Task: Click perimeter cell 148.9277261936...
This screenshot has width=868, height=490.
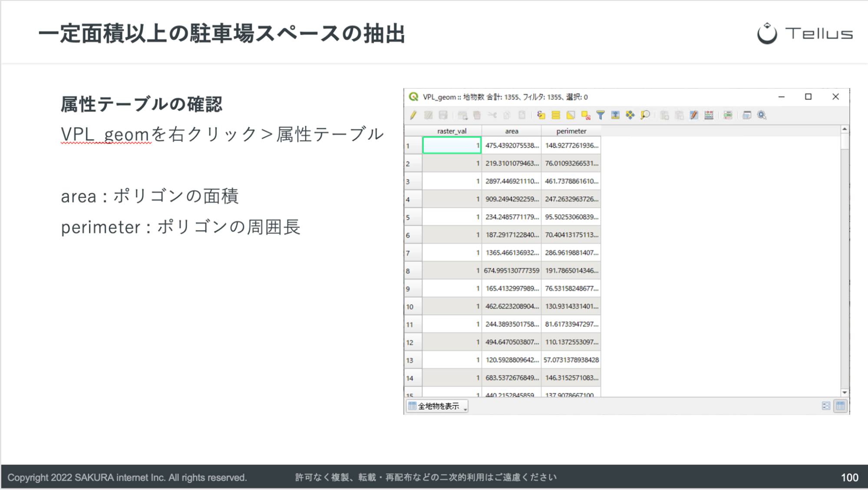Action: [571, 145]
